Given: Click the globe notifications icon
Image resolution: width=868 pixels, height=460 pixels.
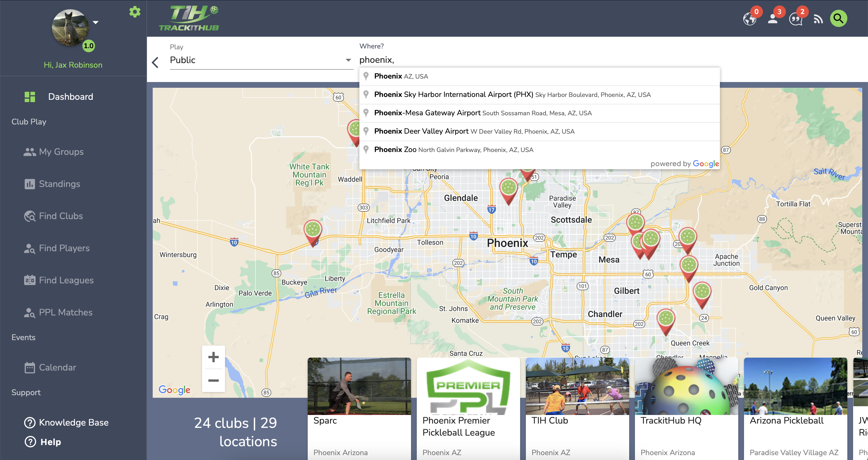Looking at the screenshot, I should [x=749, y=19].
